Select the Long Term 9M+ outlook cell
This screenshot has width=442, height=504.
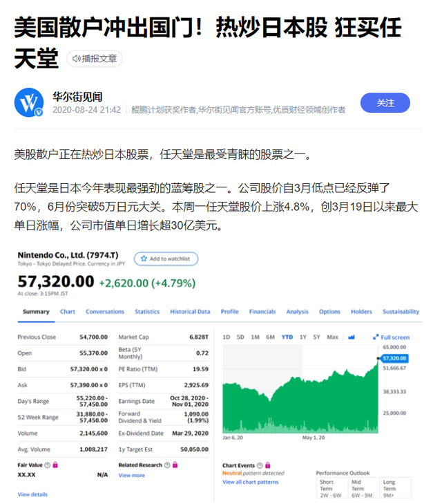[x=395, y=488]
